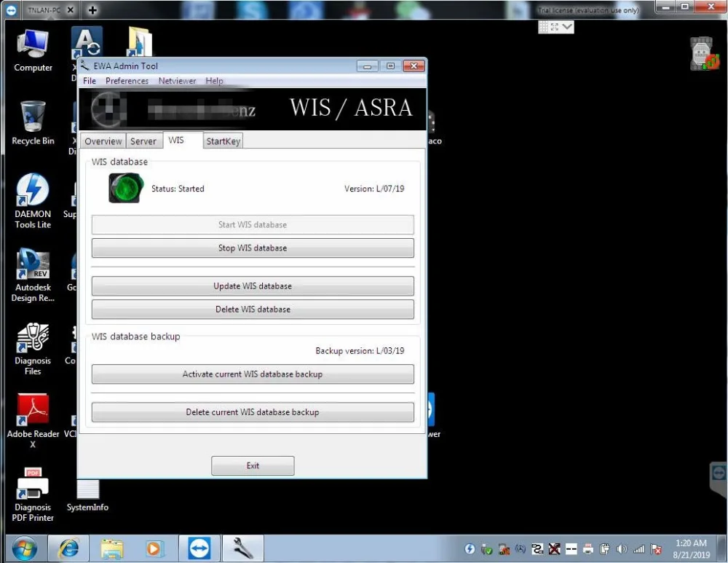The image size is (728, 563).
Task: Launch Adobe Reader X shortcut
Action: 33,421
